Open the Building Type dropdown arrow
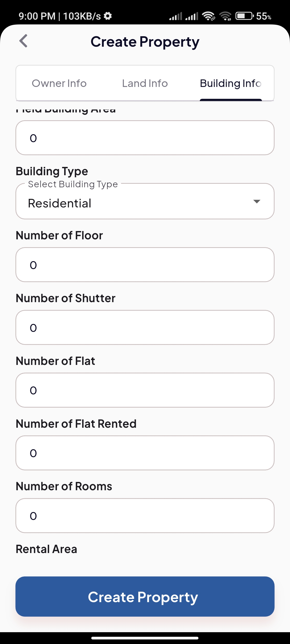This screenshot has width=290, height=644. (x=257, y=202)
